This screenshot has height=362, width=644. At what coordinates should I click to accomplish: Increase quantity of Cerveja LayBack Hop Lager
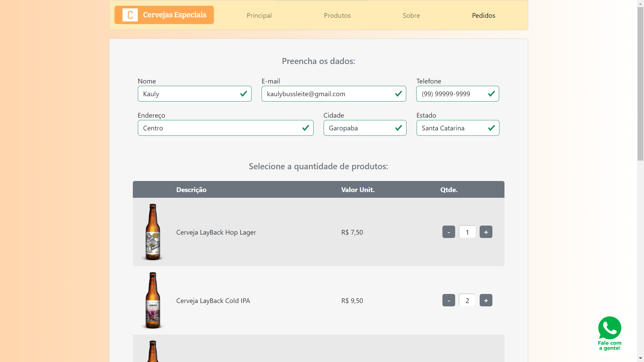(486, 232)
